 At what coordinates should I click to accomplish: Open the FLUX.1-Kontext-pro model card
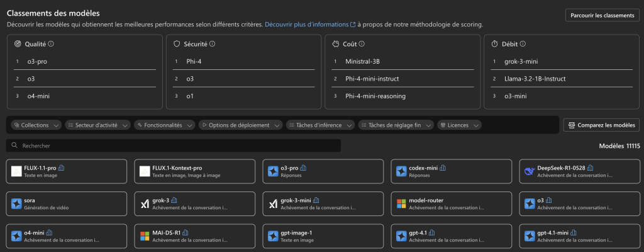pyautogui.click(x=195, y=171)
